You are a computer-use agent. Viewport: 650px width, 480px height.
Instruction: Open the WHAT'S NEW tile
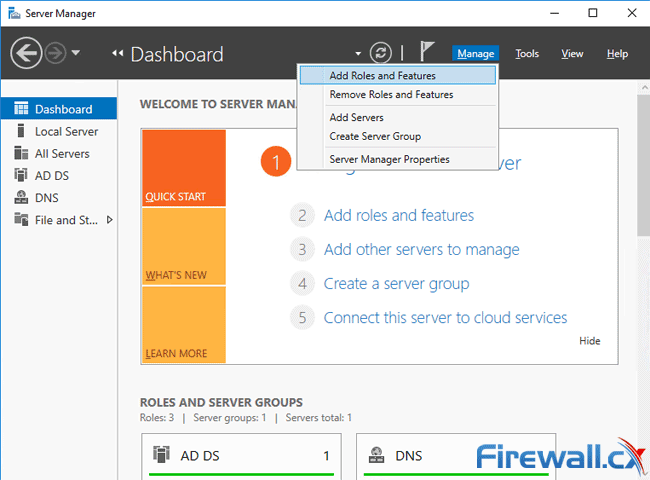[x=184, y=246]
